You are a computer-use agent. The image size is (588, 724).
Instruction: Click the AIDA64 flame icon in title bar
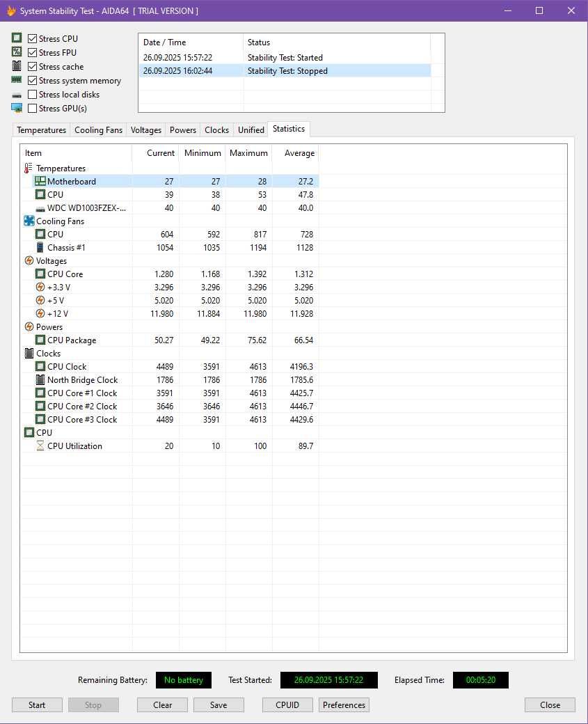[11, 10]
